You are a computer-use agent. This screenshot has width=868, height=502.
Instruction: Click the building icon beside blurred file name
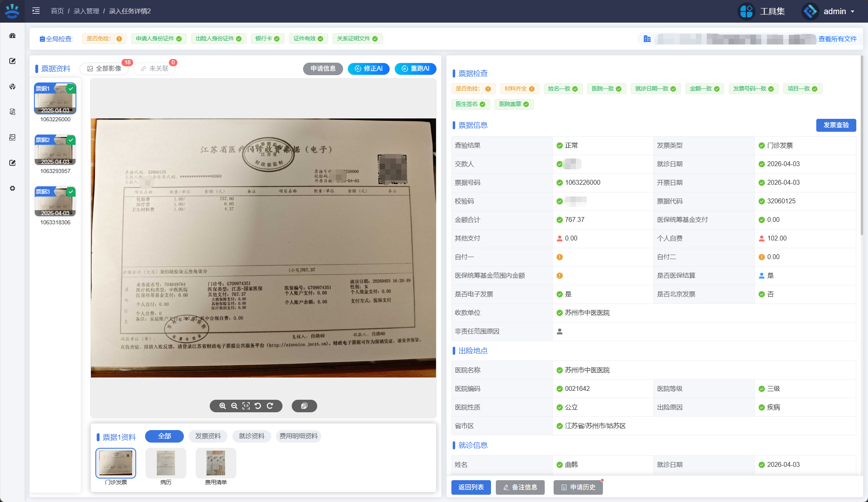tap(647, 39)
